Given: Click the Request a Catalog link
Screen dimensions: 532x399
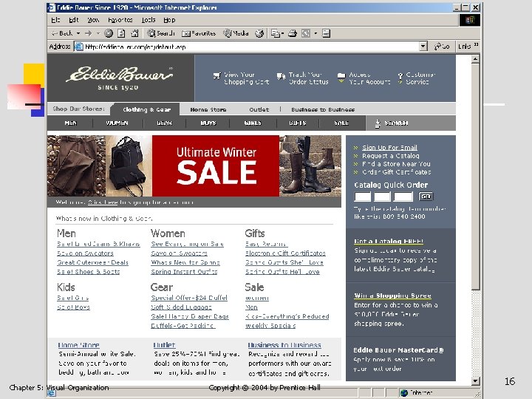Looking at the screenshot, I should click(391, 156).
